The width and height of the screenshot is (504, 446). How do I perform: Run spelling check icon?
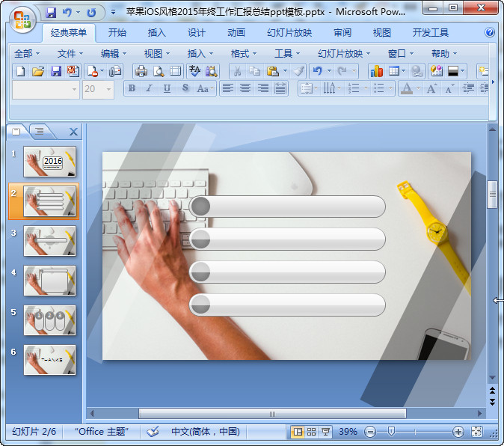tap(194, 71)
